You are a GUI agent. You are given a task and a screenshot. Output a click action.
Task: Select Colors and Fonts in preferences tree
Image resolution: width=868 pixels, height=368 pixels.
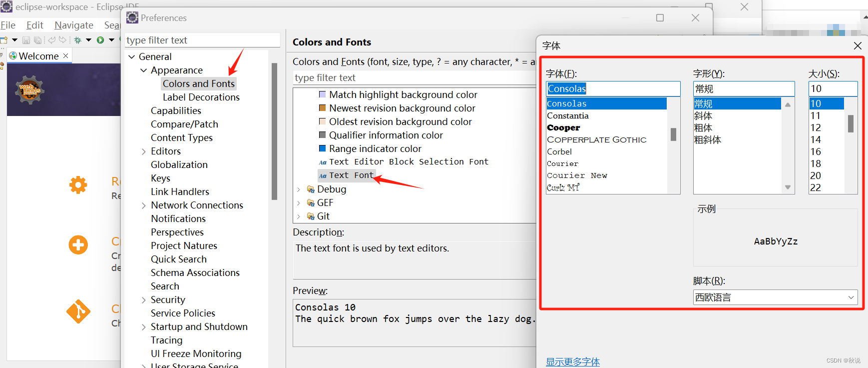tap(199, 83)
